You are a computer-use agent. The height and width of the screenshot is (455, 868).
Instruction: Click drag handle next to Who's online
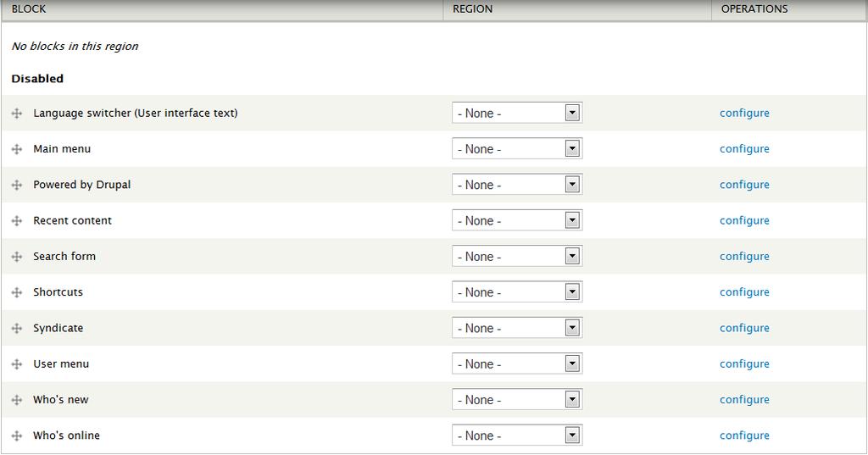coord(17,436)
